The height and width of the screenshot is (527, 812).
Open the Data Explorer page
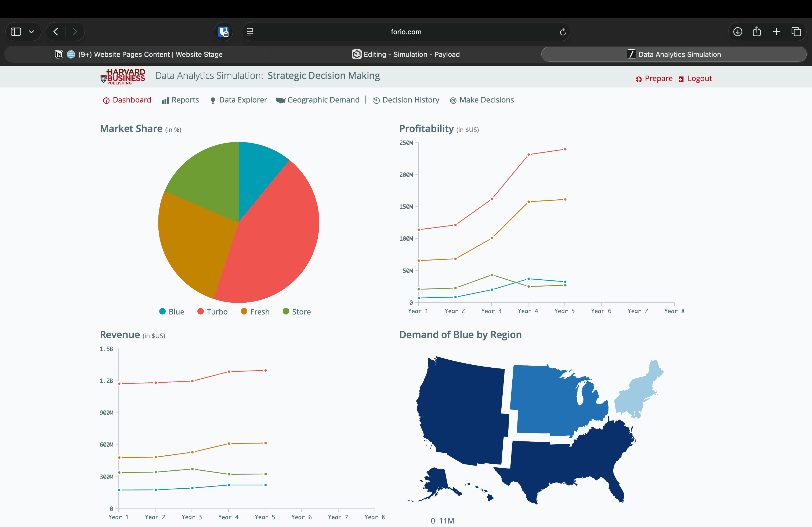point(238,100)
